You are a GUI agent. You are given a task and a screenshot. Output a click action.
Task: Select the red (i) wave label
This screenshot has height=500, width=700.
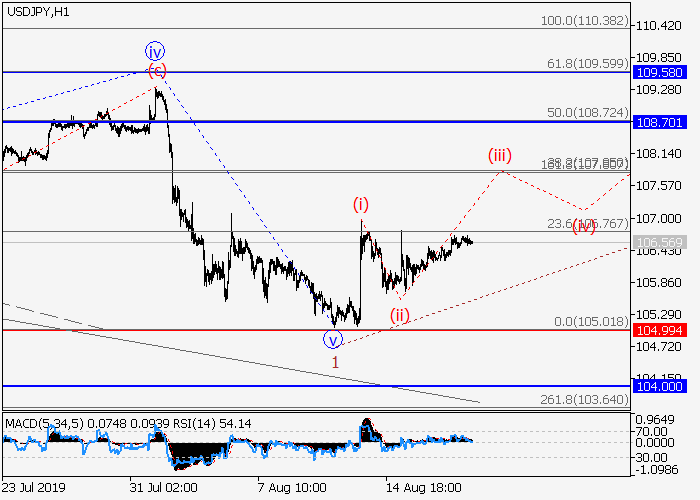[x=361, y=204]
